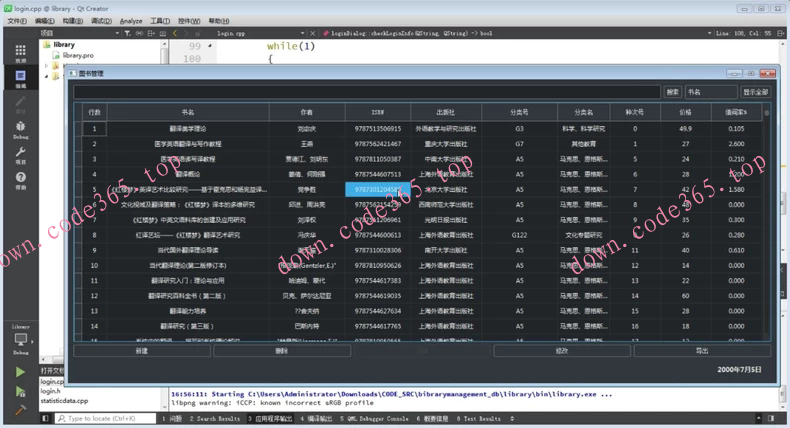Screen dimensions: 790x428
Task: Open Debug mode in the left sidebar
Action: coord(20,129)
